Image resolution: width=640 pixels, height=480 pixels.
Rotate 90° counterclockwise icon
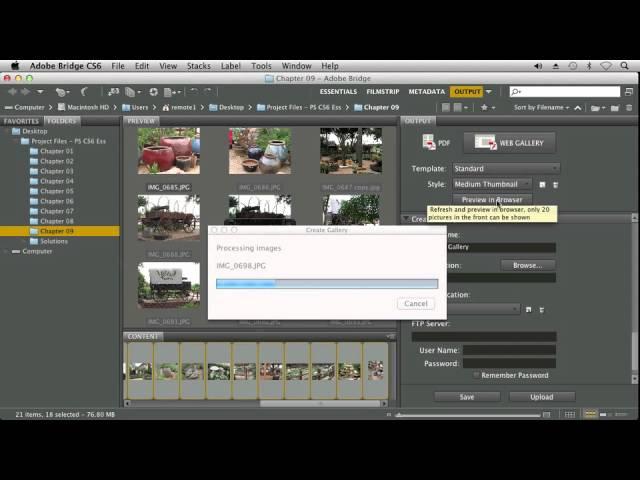pyautogui.click(x=194, y=91)
